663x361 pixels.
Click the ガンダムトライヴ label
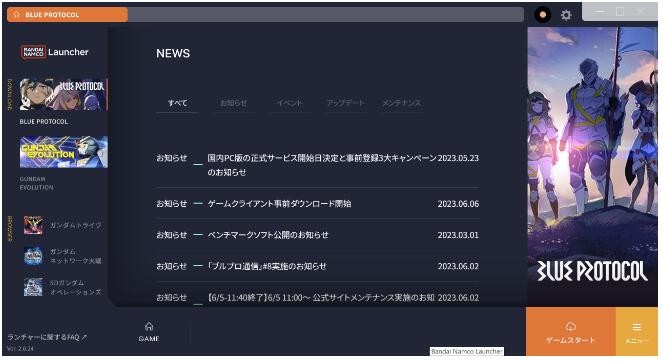(76, 225)
